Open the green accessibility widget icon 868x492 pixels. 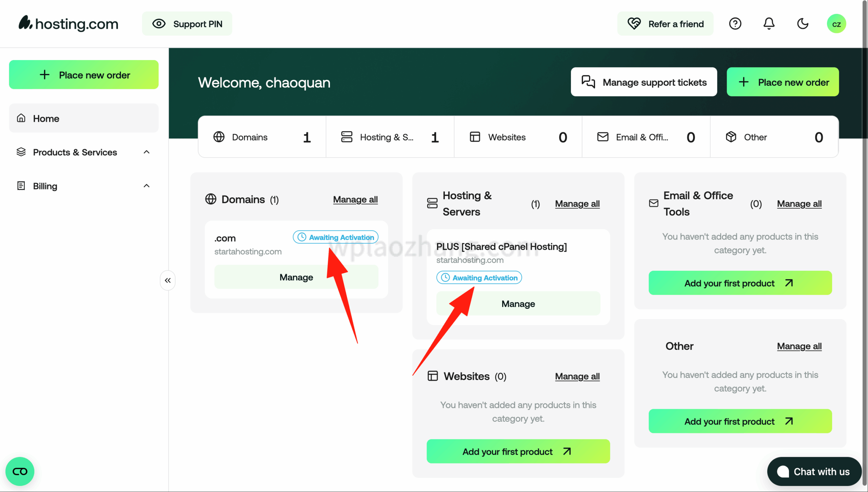20,471
